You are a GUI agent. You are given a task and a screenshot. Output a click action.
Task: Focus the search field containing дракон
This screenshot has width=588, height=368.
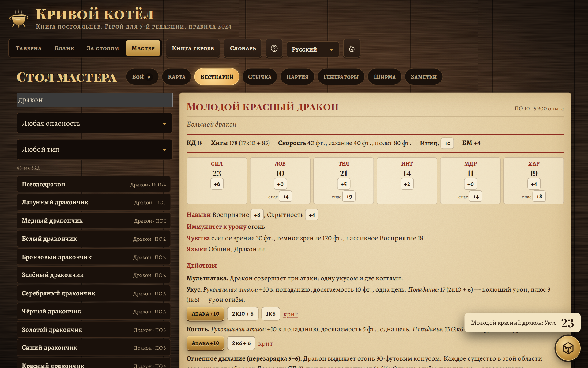click(x=94, y=100)
